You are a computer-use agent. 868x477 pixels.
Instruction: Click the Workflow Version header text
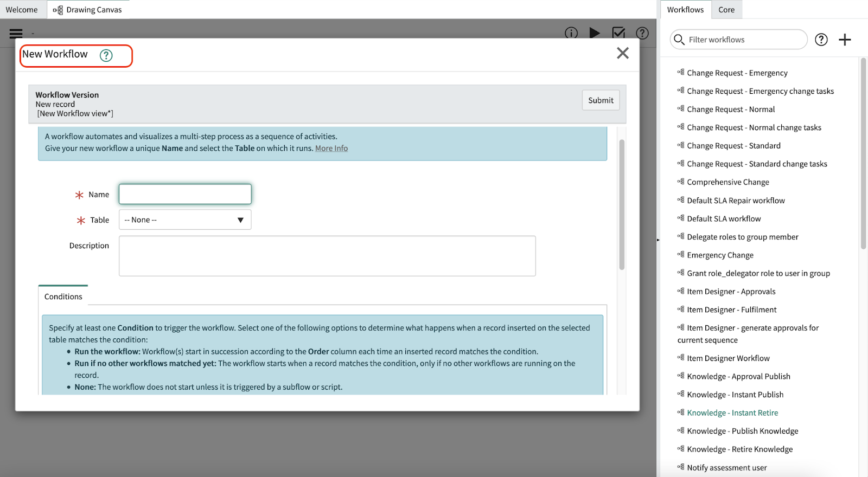pos(67,95)
